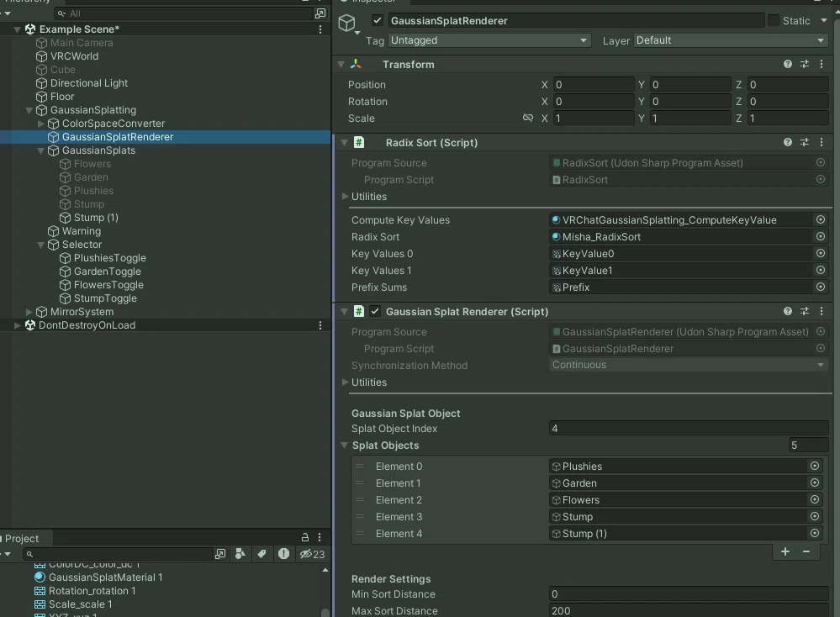This screenshot has height=617, width=840.
Task: Click the Hierarchy search field
Action: 185,13
